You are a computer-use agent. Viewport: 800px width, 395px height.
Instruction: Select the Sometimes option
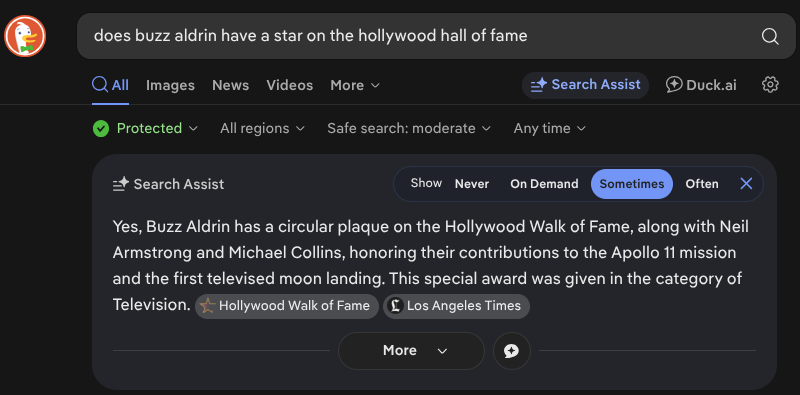coord(632,184)
